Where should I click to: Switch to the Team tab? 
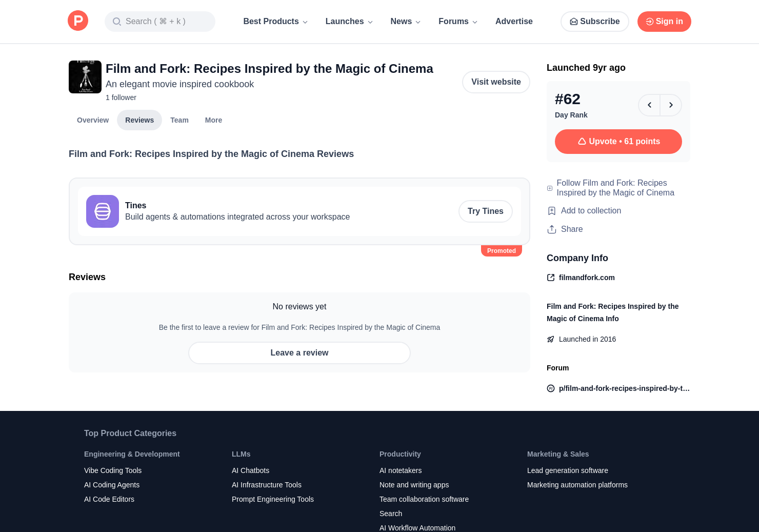click(179, 120)
